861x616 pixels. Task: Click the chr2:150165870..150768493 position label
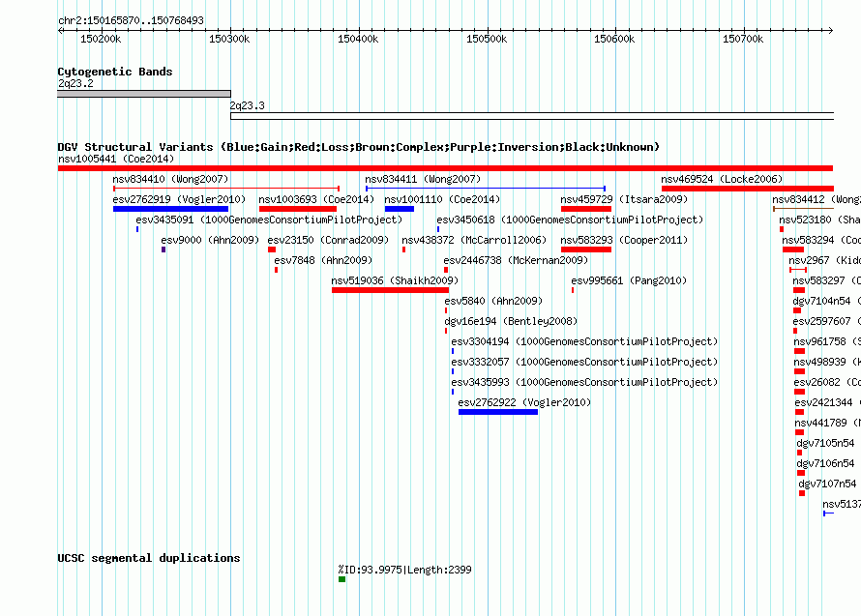[131, 20]
